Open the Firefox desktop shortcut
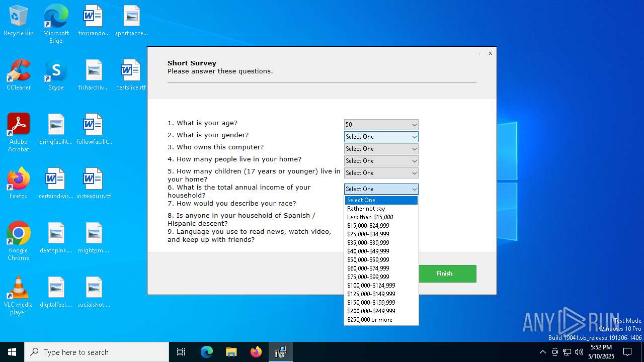The height and width of the screenshot is (362, 644). coord(19,184)
